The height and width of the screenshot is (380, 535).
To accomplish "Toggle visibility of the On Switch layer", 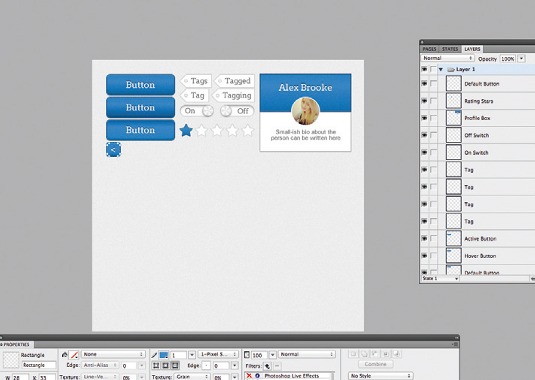I will (x=424, y=152).
